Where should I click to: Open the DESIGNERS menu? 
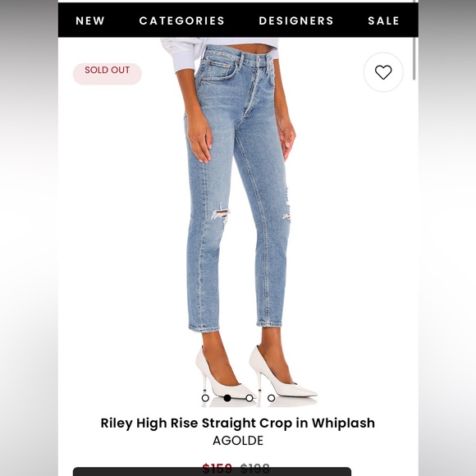point(296,21)
